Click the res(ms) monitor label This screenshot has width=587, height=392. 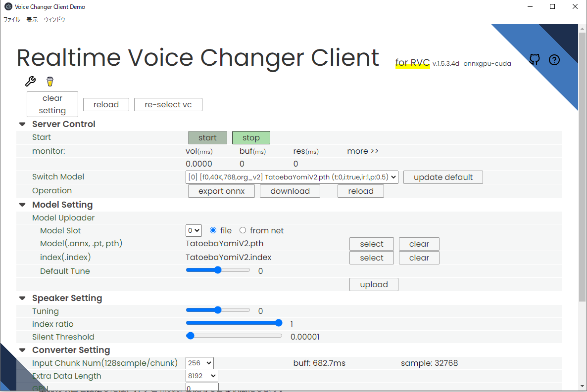pos(306,151)
